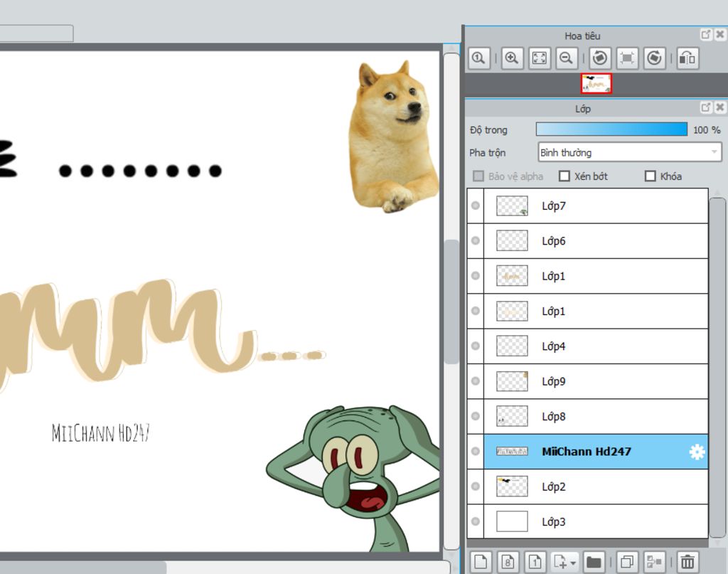728x574 pixels.
Task: Click the Lớp9 layer thumbnail
Action: click(x=512, y=381)
